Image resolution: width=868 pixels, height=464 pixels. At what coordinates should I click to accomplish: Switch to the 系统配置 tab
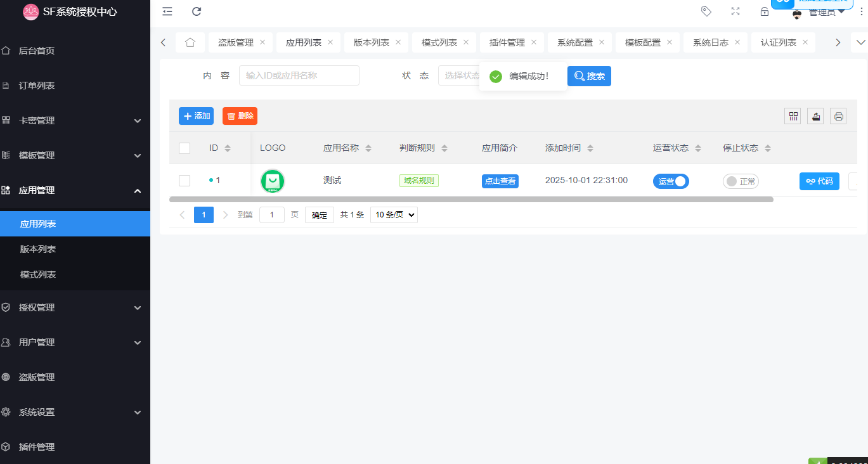pyautogui.click(x=574, y=42)
